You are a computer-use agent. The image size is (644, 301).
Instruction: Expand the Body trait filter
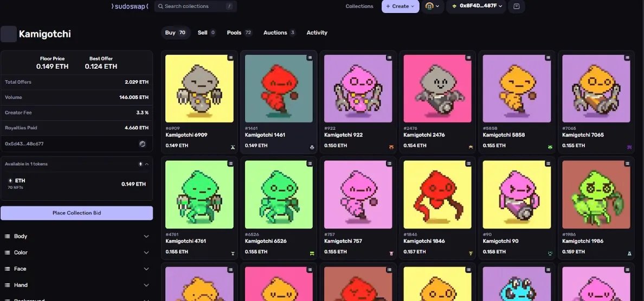click(77, 236)
